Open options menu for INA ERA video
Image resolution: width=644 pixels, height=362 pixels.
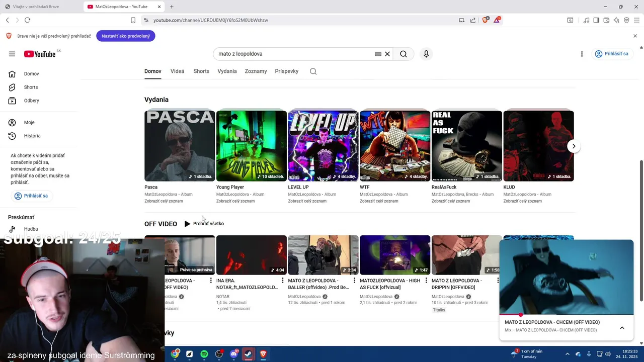[282, 281]
